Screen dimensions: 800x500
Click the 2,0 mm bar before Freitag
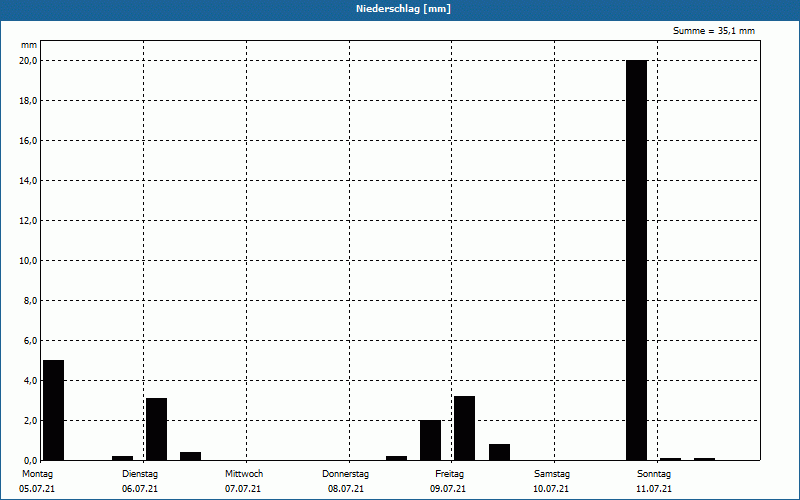pyautogui.click(x=430, y=440)
